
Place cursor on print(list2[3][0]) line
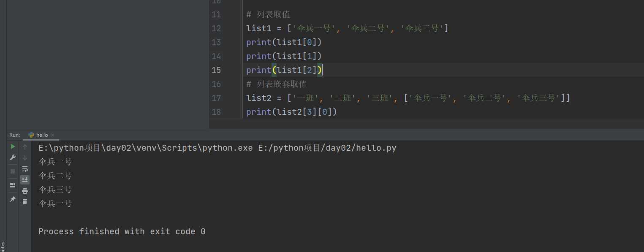click(291, 112)
